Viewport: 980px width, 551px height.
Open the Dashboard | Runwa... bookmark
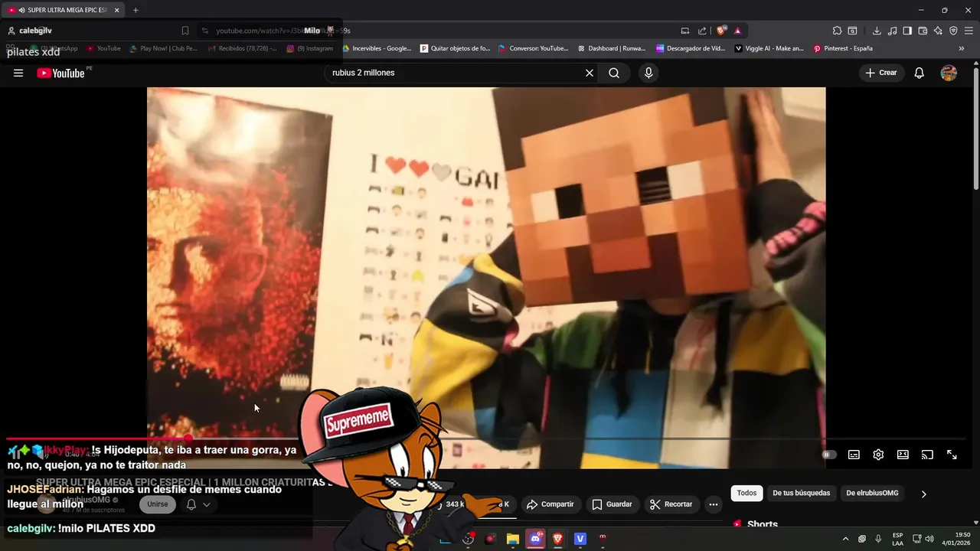click(611, 48)
